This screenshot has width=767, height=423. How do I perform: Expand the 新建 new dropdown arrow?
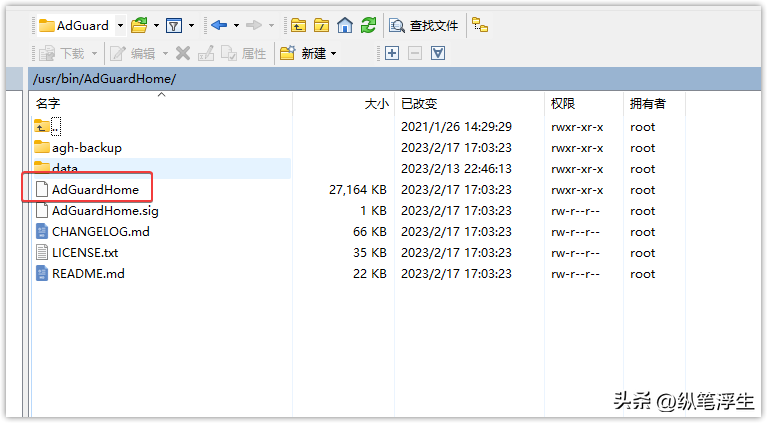pyautogui.click(x=334, y=53)
